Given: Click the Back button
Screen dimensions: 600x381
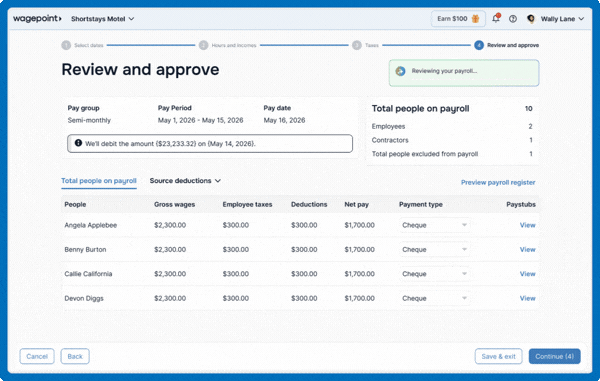Looking at the screenshot, I should 75,356.
